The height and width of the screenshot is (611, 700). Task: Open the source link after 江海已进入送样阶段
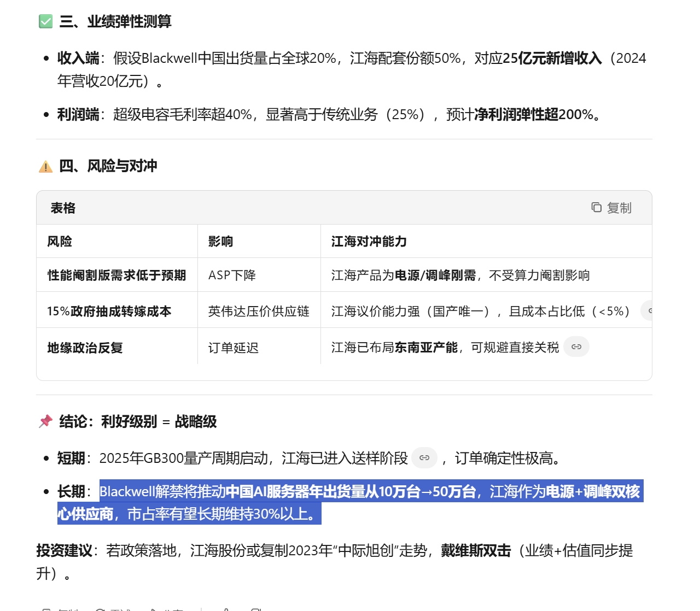click(424, 457)
